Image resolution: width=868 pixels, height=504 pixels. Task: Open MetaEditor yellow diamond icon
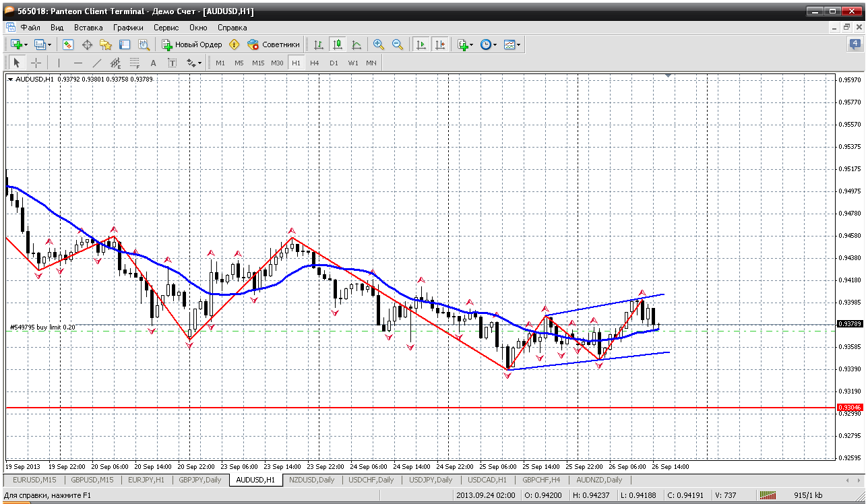[x=234, y=44]
